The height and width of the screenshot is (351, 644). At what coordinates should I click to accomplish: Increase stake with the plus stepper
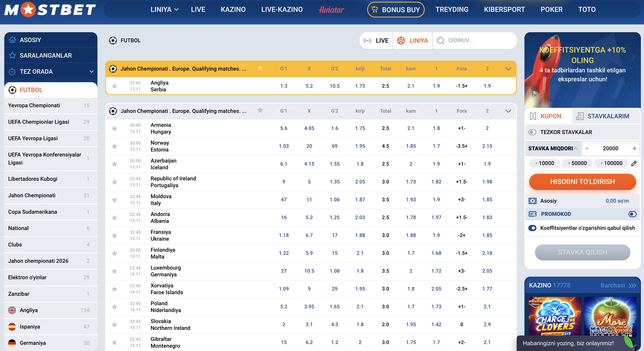[634, 149]
